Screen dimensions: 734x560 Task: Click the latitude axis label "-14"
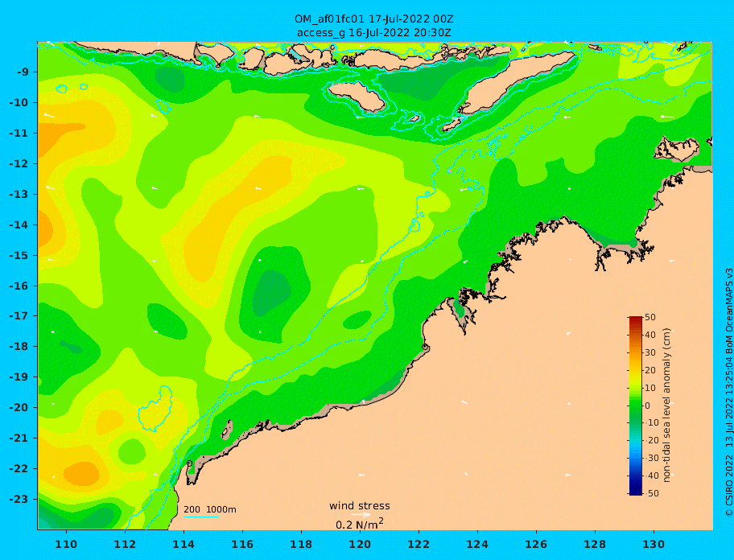(x=20, y=225)
